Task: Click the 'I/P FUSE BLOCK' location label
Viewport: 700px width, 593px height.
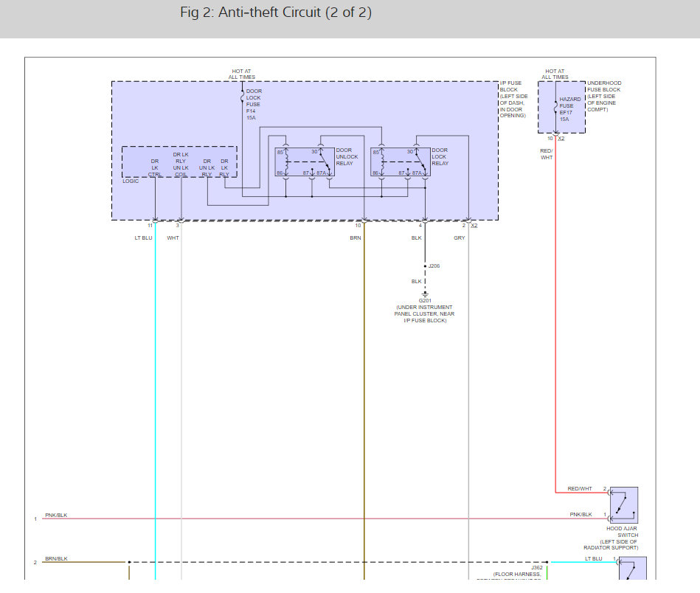Action: pyautogui.click(x=513, y=99)
